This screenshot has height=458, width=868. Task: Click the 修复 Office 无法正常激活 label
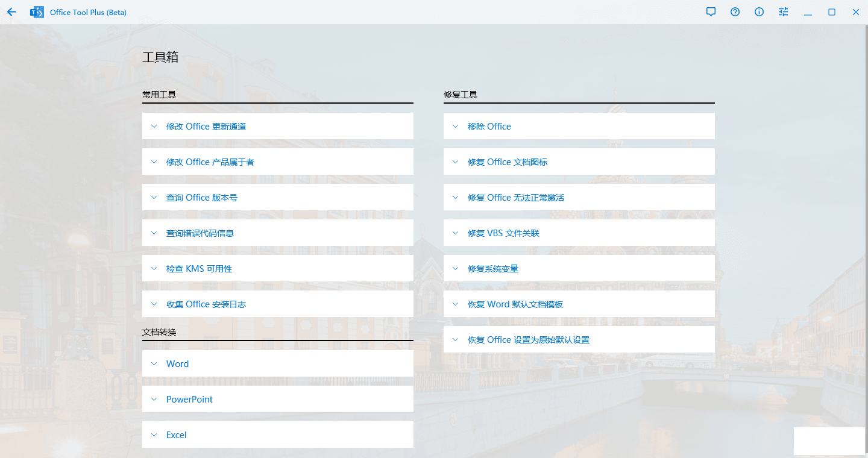[x=516, y=198]
